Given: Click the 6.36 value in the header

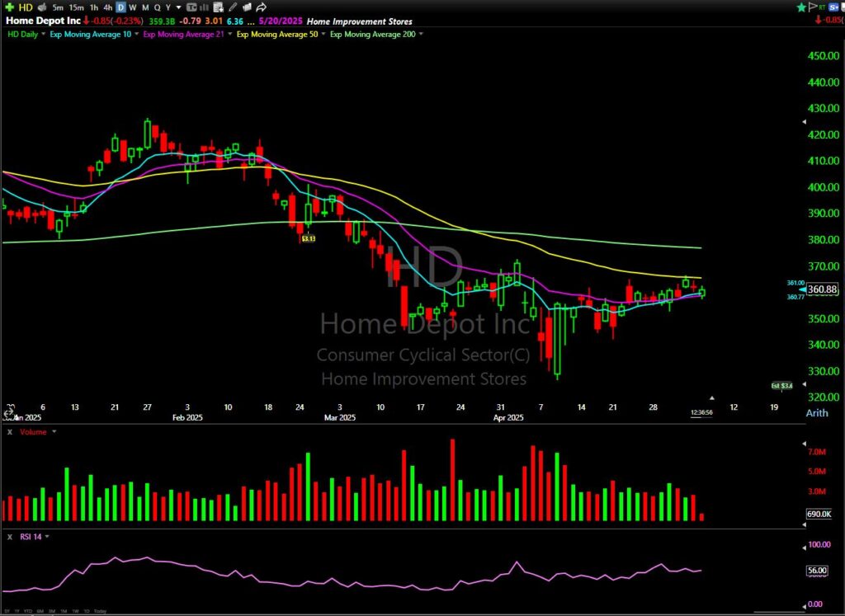Looking at the screenshot, I should click(x=234, y=21).
